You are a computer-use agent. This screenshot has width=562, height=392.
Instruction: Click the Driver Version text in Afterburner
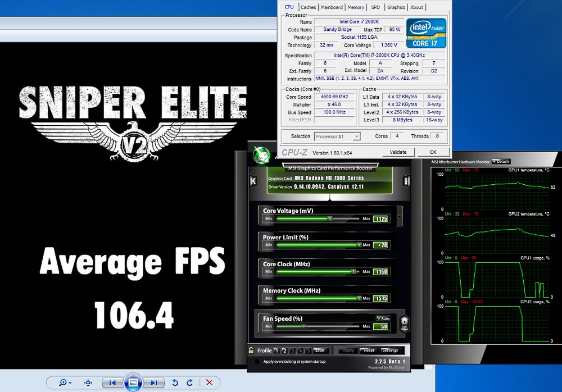tap(316, 186)
